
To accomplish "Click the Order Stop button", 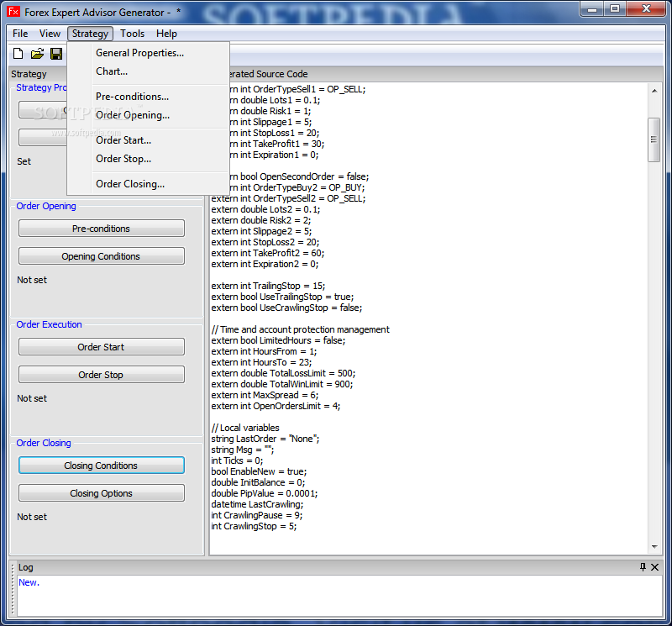I will click(x=101, y=374).
